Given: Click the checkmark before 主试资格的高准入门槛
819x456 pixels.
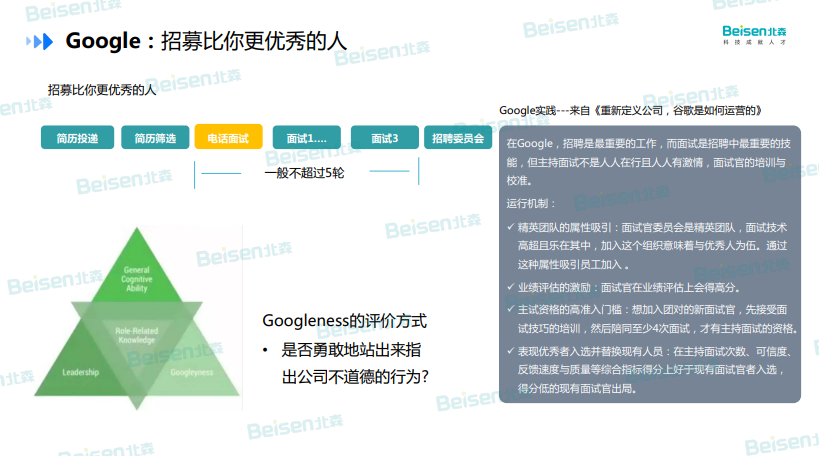Looking at the screenshot, I should click(x=511, y=309).
